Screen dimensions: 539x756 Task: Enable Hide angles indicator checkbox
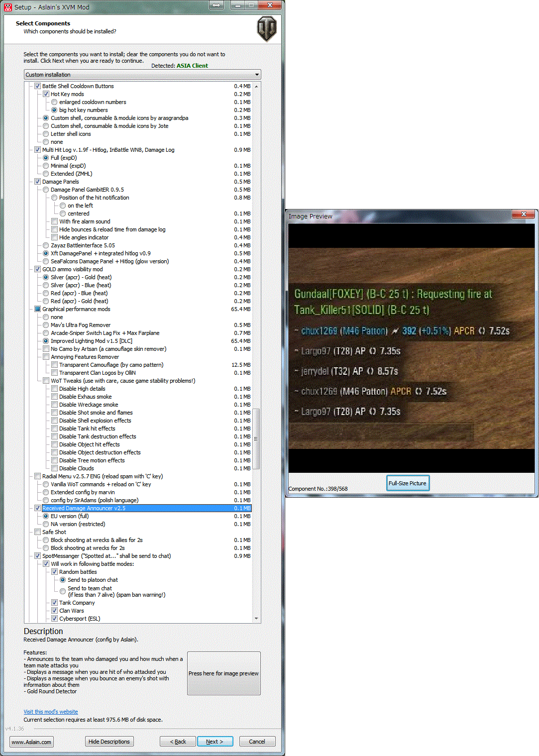click(54, 237)
